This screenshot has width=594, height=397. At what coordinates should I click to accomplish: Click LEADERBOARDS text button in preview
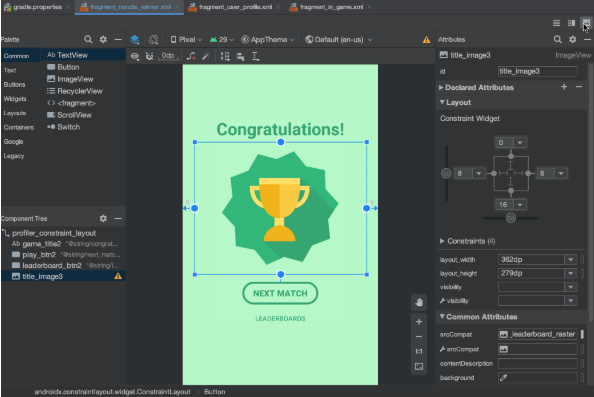[x=280, y=319]
